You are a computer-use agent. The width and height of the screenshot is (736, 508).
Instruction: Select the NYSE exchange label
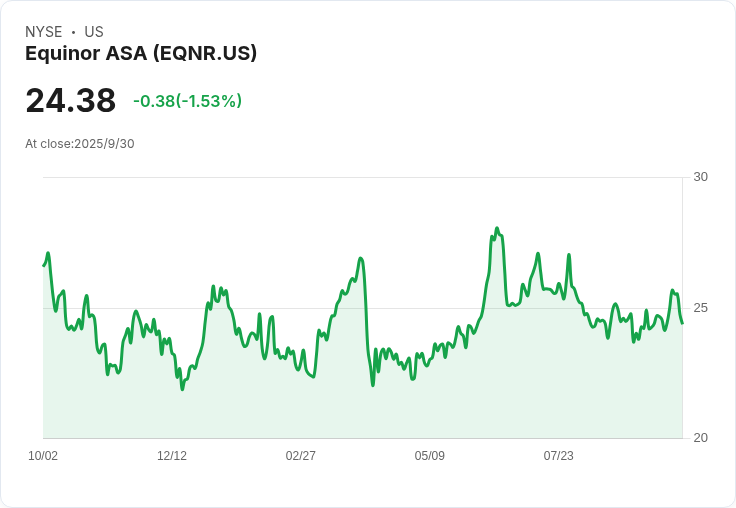44,32
